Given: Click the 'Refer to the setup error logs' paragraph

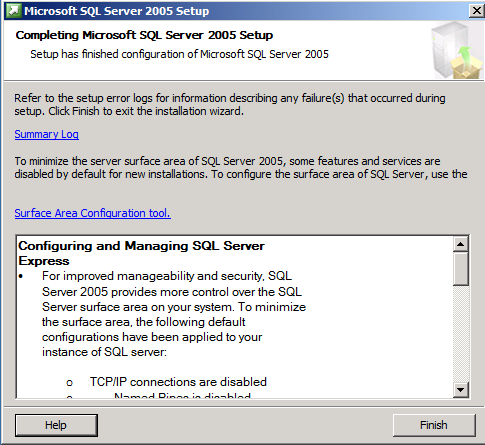Looking at the screenshot, I should (x=230, y=104).
